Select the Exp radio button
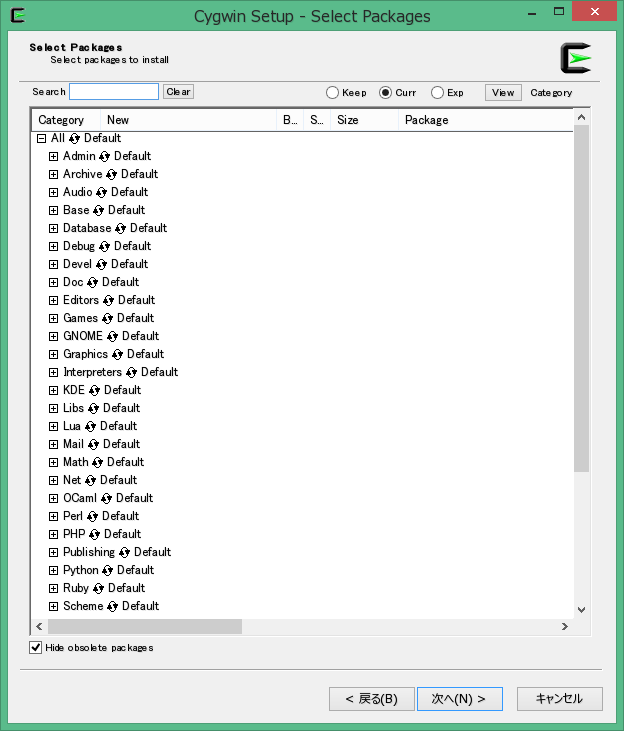Screen dimensions: 624x731 437,93
